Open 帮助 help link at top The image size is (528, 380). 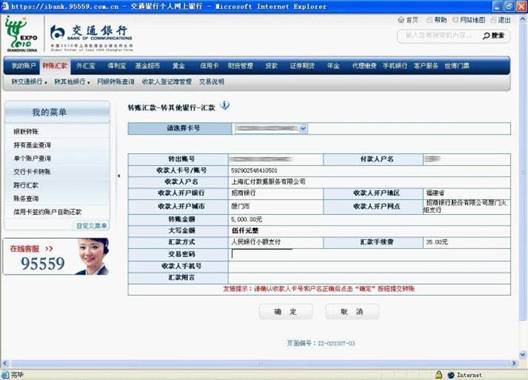(x=437, y=20)
